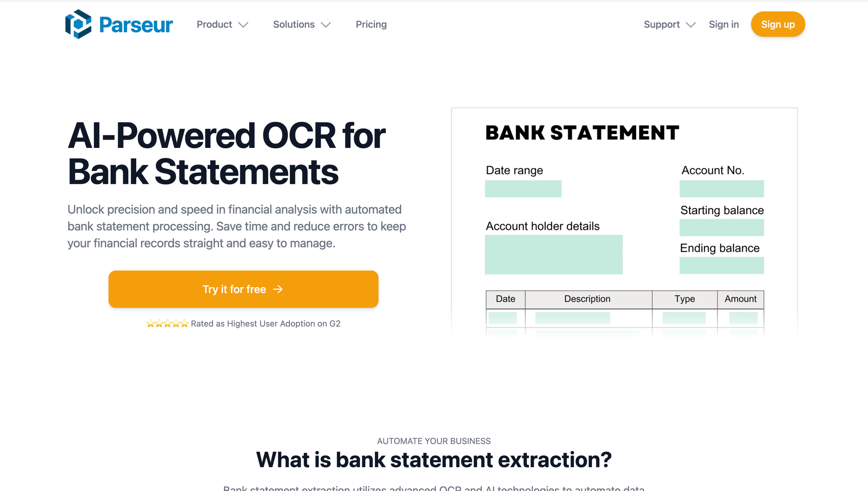Image resolution: width=868 pixels, height=491 pixels.
Task: Click the arrow icon inside Try it for free
Action: tap(278, 289)
